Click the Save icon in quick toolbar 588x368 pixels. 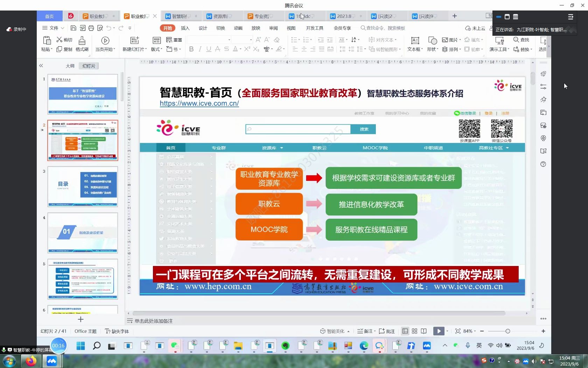click(73, 28)
